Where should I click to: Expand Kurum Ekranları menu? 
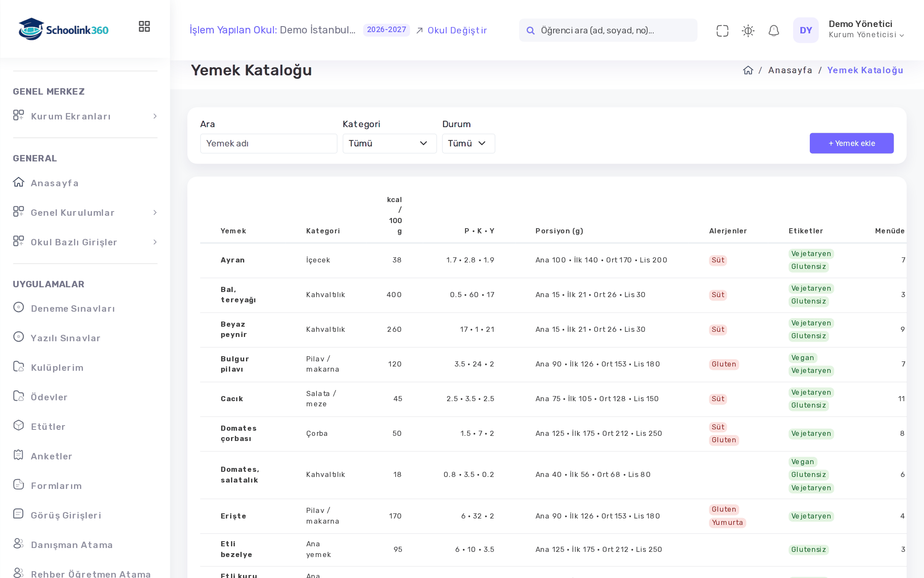(85, 116)
